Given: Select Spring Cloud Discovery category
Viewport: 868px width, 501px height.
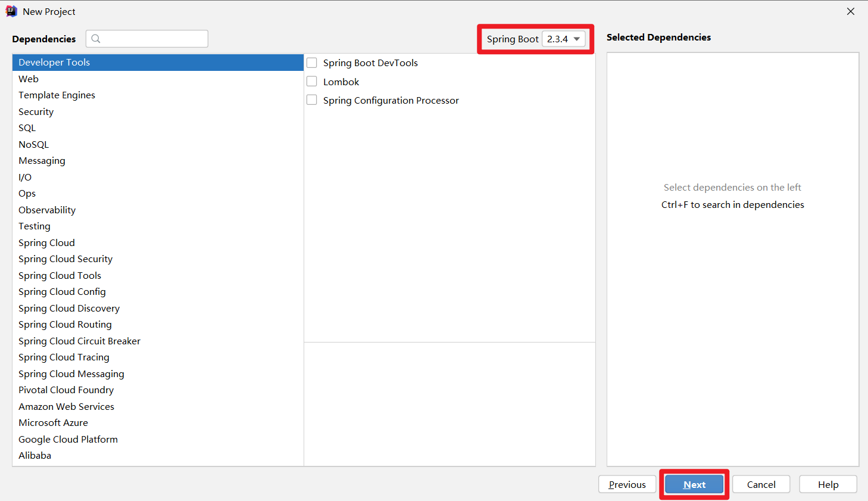Looking at the screenshot, I should click(158, 308).
